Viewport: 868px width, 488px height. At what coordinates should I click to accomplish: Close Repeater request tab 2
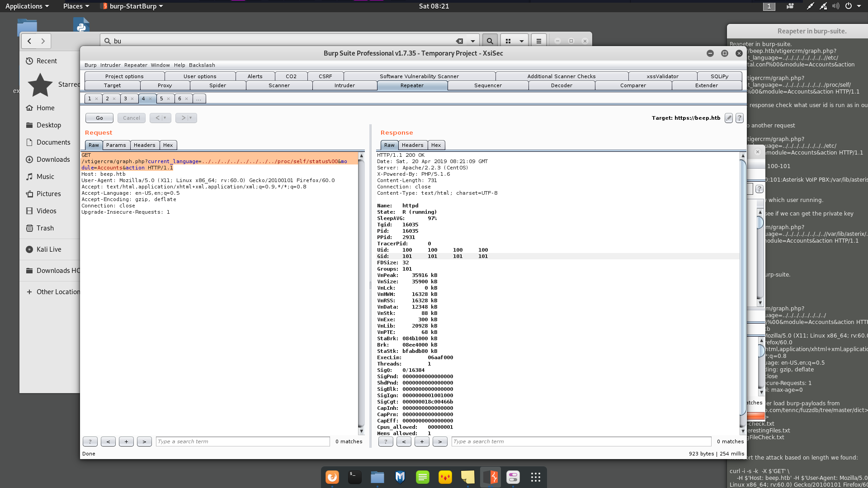[x=114, y=99]
